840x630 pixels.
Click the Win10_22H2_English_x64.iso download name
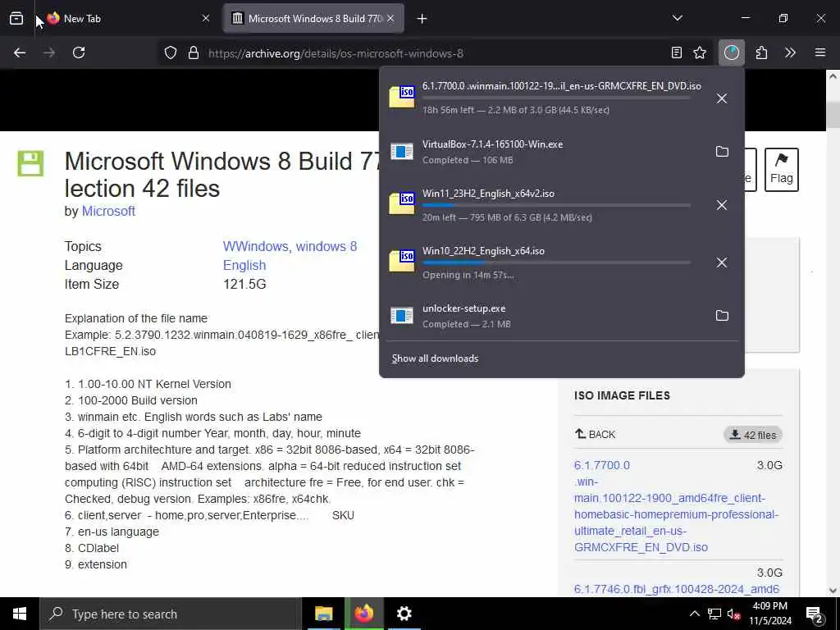click(x=483, y=251)
